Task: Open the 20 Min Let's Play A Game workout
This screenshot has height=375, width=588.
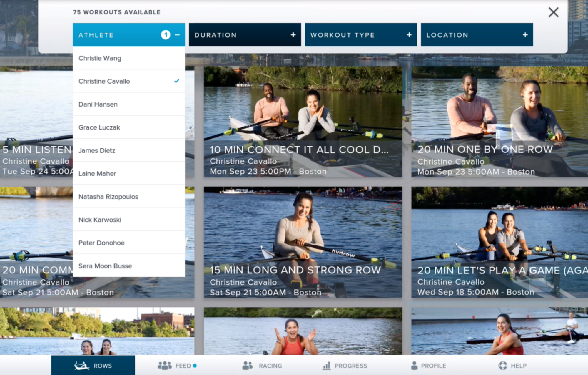Action: pos(500,242)
